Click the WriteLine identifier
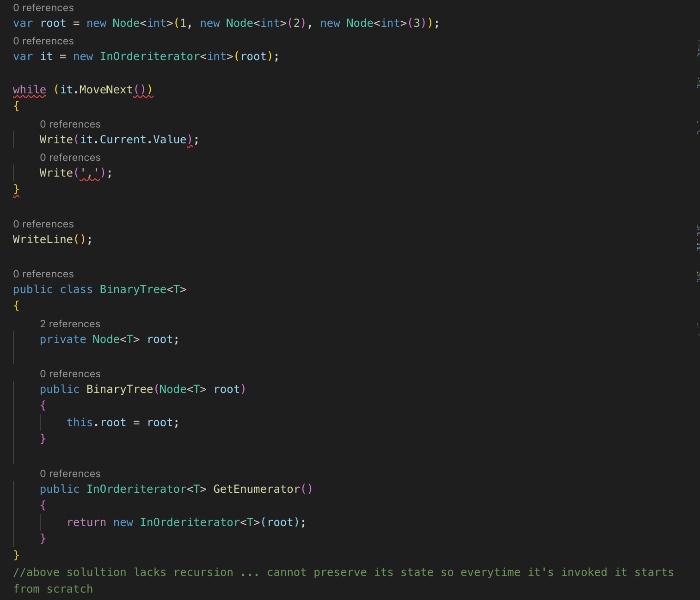This screenshot has height=600, width=700. click(x=43, y=239)
